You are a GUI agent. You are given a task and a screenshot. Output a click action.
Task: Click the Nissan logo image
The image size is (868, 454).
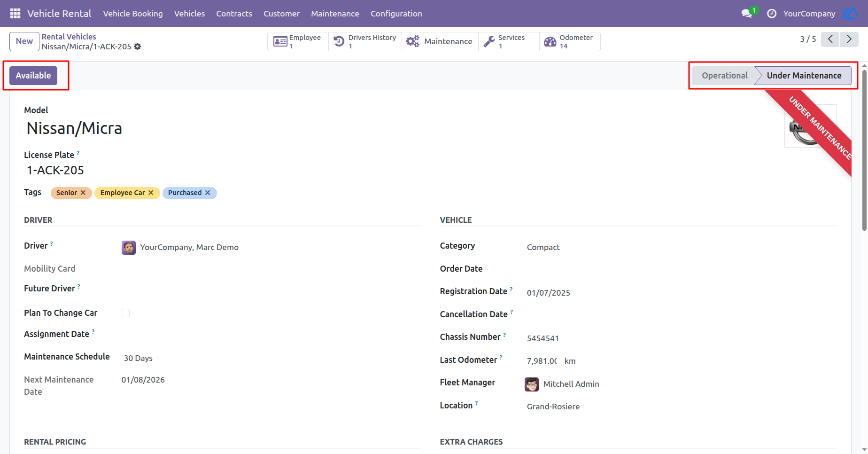click(810, 125)
